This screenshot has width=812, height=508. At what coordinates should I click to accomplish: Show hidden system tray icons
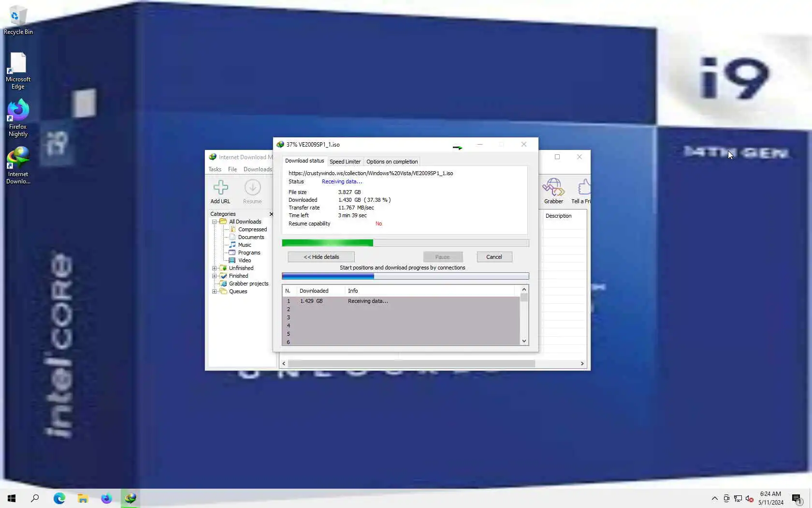(x=714, y=498)
